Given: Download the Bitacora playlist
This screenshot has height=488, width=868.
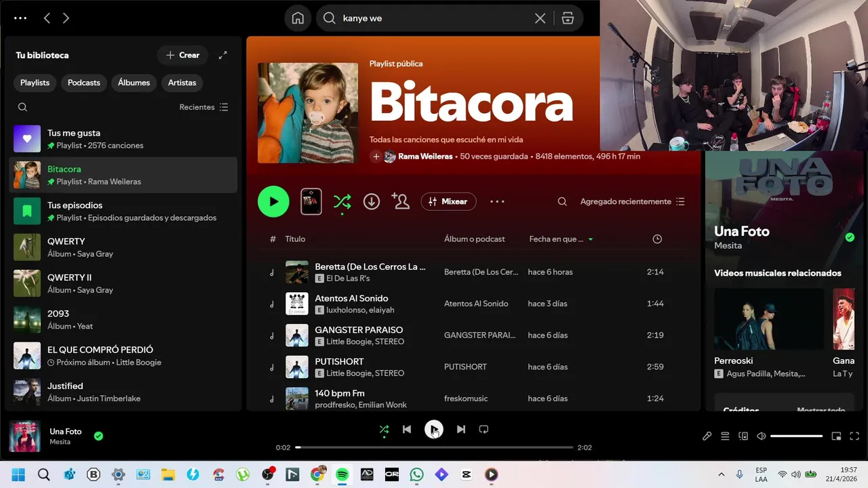Looking at the screenshot, I should point(372,201).
